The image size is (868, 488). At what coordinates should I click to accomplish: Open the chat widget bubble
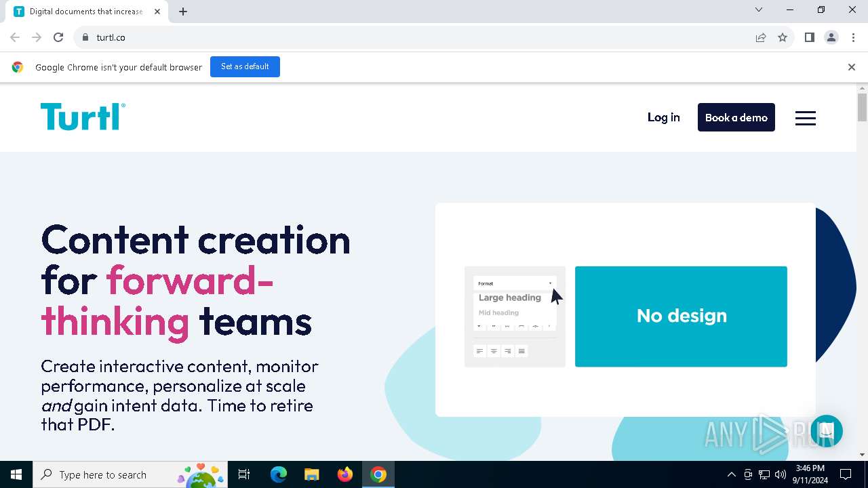826,431
